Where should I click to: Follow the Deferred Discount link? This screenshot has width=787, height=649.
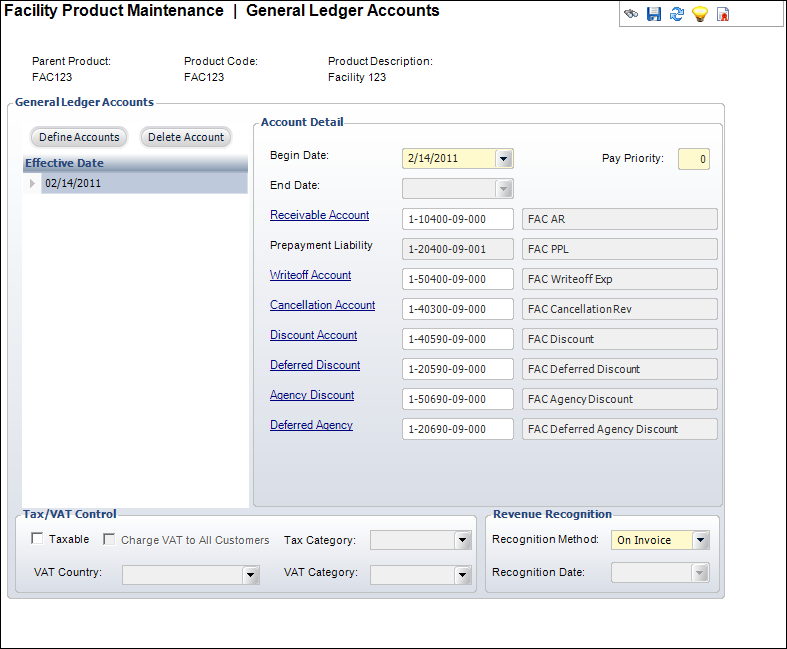(x=315, y=365)
